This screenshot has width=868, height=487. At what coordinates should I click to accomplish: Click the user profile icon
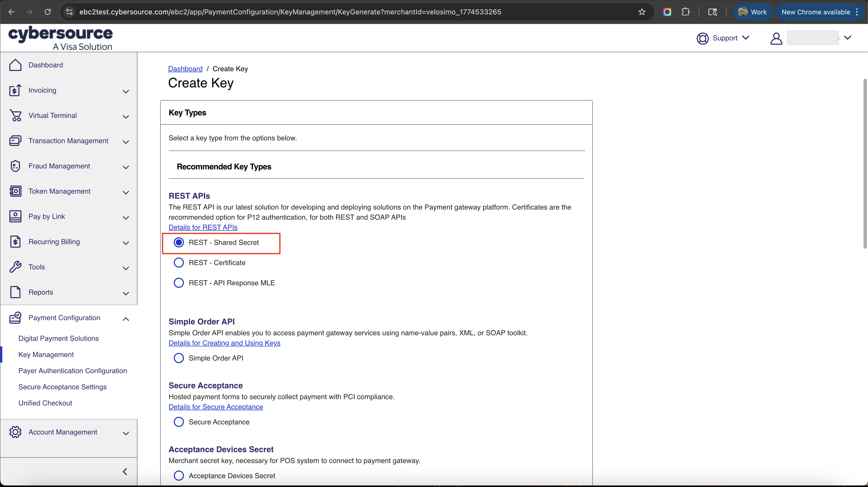[776, 38]
